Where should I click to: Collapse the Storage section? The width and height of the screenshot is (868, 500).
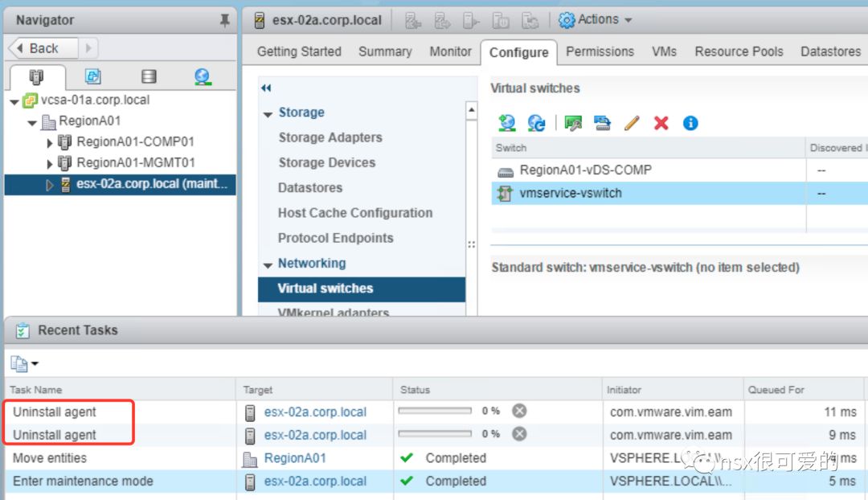(268, 114)
